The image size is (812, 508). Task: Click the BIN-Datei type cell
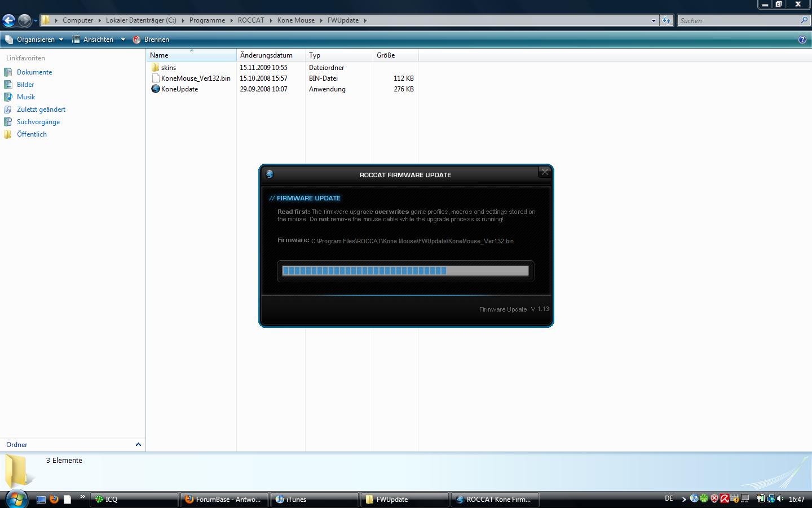coord(323,78)
